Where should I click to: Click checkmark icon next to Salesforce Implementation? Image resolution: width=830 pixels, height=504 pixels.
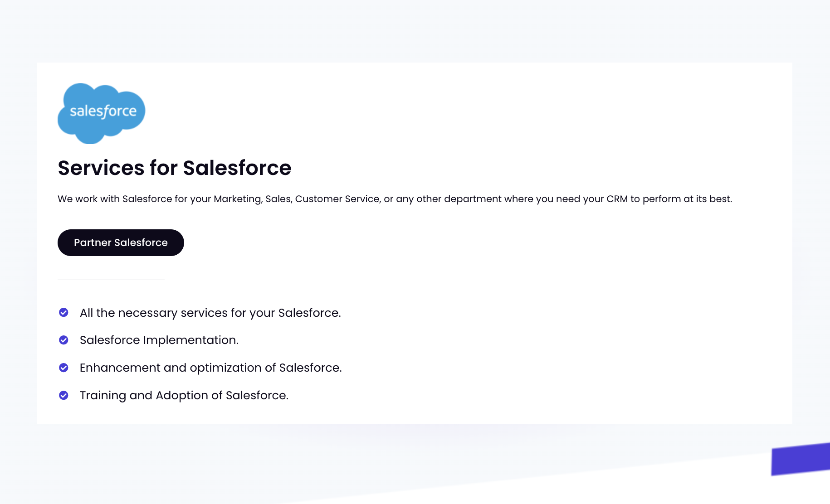click(64, 340)
